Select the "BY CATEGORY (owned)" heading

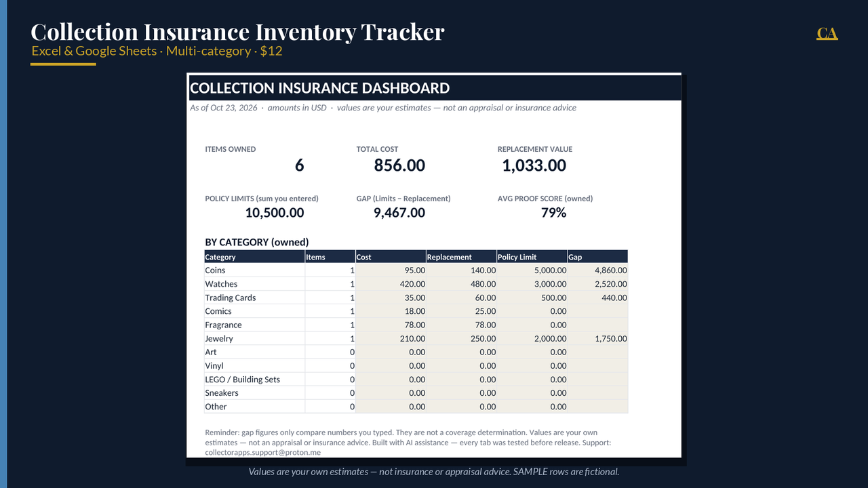[x=257, y=242]
